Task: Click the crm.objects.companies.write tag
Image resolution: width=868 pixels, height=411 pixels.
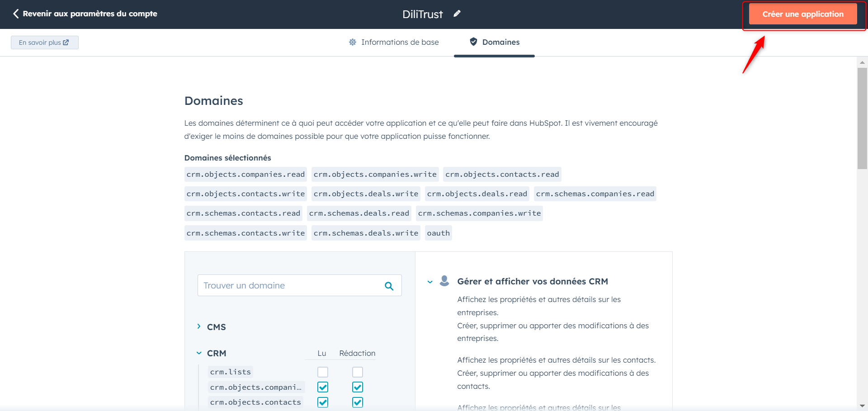Action: click(375, 174)
